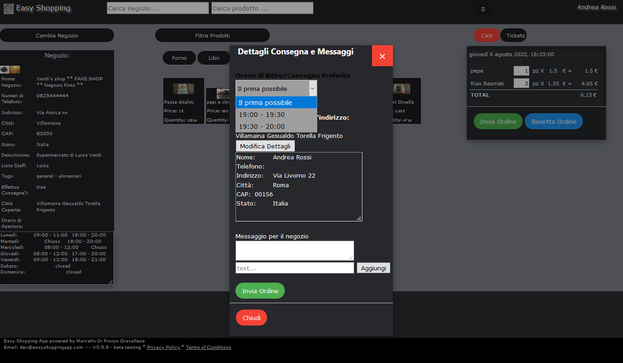Click the Riso Basmati quantity field
Viewport: 623px width, 363px height.
coord(521,83)
